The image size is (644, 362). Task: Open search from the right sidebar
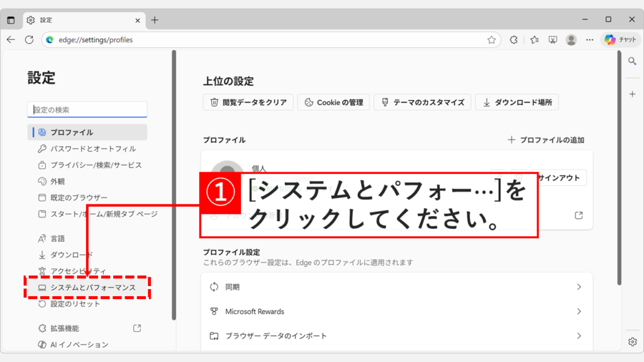point(633,61)
